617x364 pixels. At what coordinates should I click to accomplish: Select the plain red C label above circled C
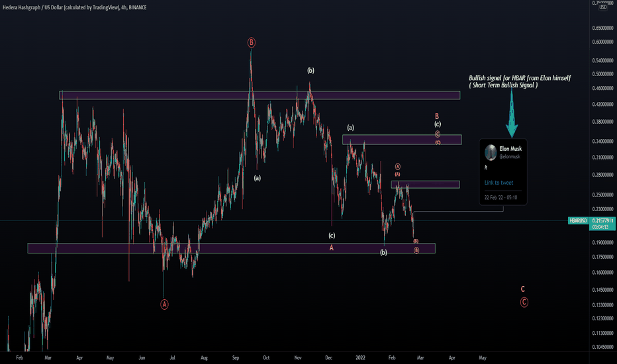tap(522, 289)
